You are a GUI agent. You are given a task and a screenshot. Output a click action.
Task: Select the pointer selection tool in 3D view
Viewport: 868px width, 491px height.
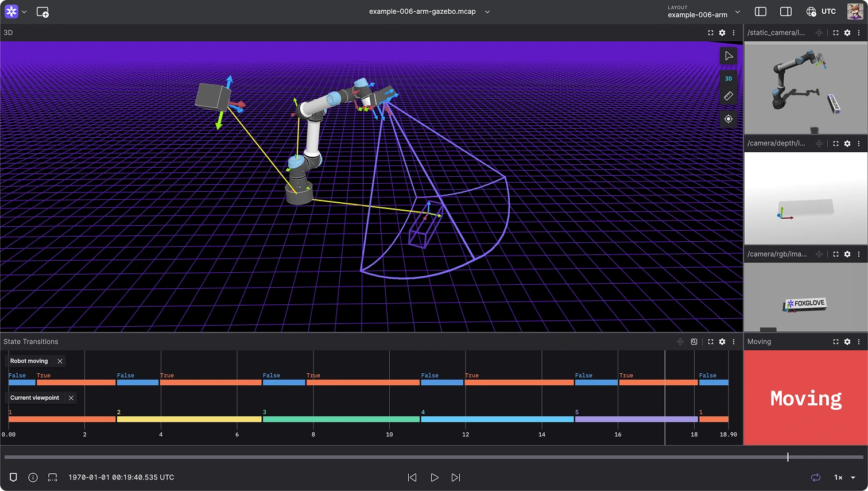coord(728,56)
